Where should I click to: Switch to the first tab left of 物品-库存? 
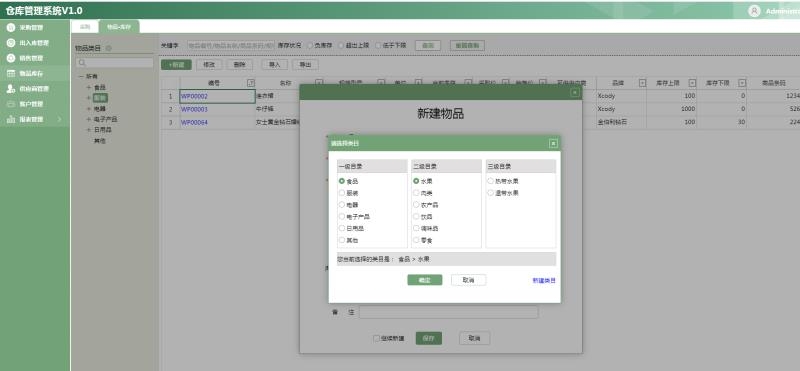click(84, 27)
